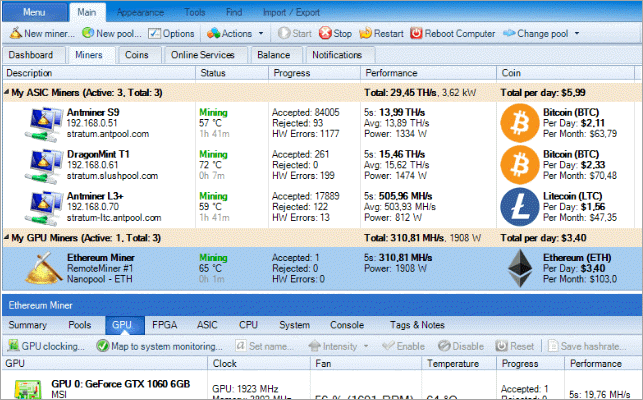Image resolution: width=643 pixels, height=400 pixels.
Task: Switch to the Find ribbon tab
Action: pos(234,12)
